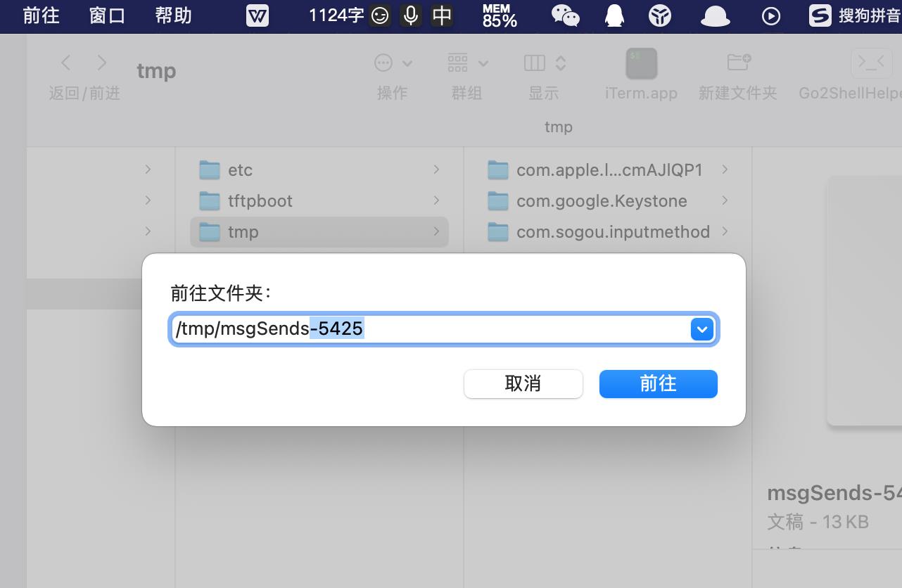This screenshot has height=588, width=902.
Task: Open the WeChat menu bar icon
Action: pos(565,15)
